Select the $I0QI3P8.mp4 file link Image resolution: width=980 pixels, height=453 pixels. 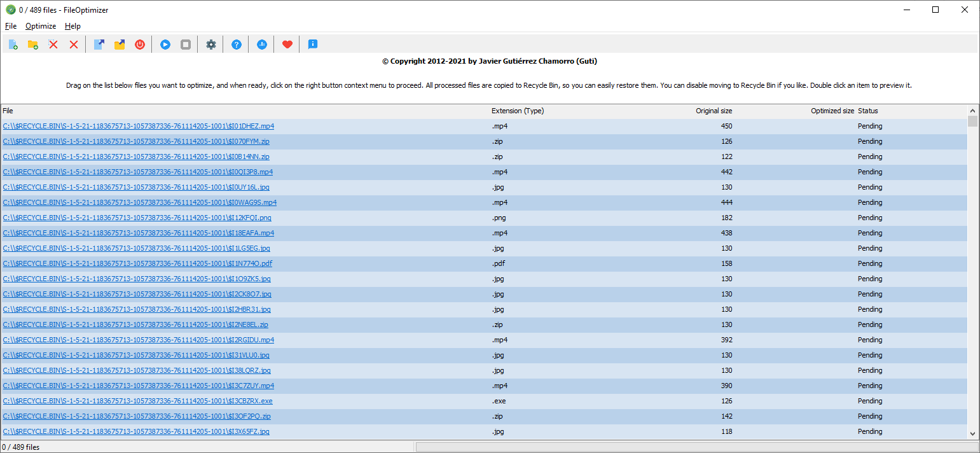pyautogui.click(x=138, y=172)
